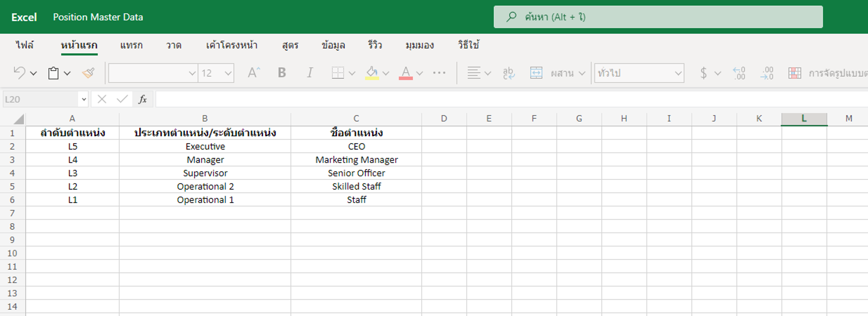Viewport: 868px width, 316px height.
Task: Switch to the แทรก tab
Action: (x=131, y=45)
